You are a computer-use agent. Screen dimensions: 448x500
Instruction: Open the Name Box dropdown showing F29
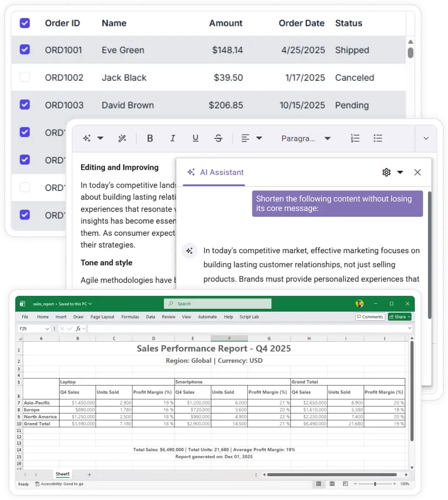47,329
